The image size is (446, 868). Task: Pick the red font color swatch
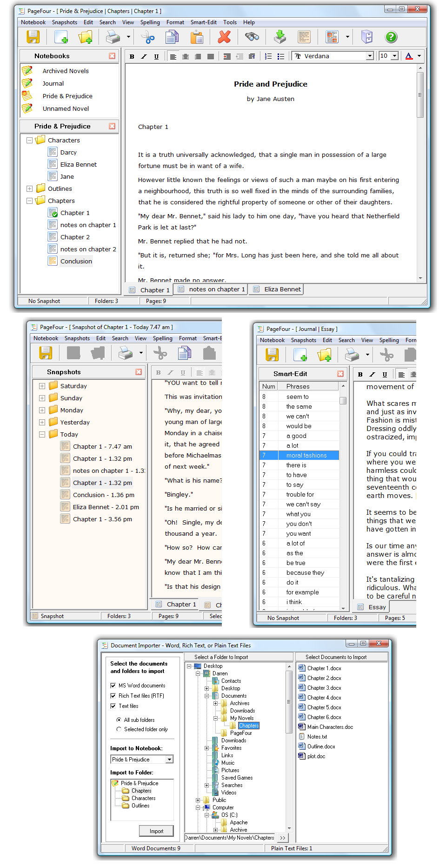coord(409,56)
